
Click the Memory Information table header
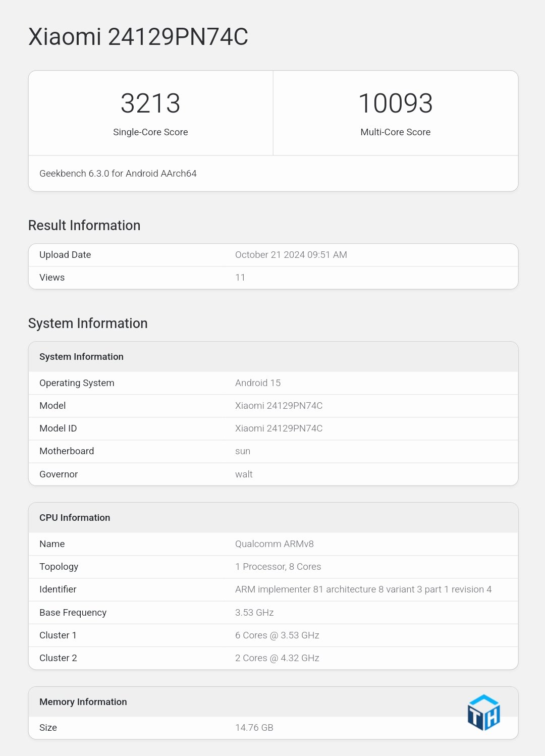pos(83,702)
